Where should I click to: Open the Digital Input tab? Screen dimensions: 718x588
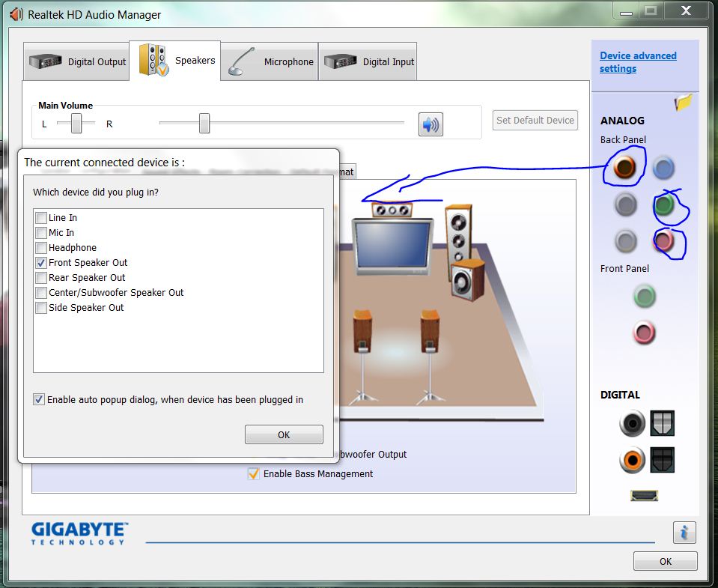coord(368,61)
